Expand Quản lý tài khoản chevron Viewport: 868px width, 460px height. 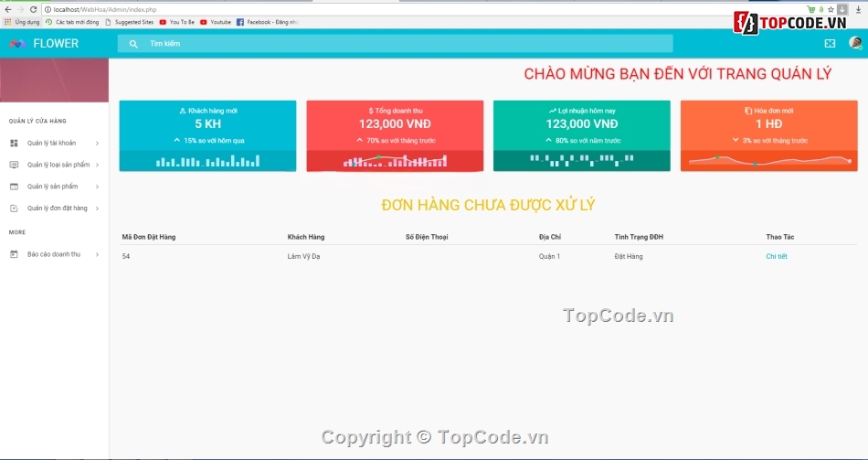97,144
